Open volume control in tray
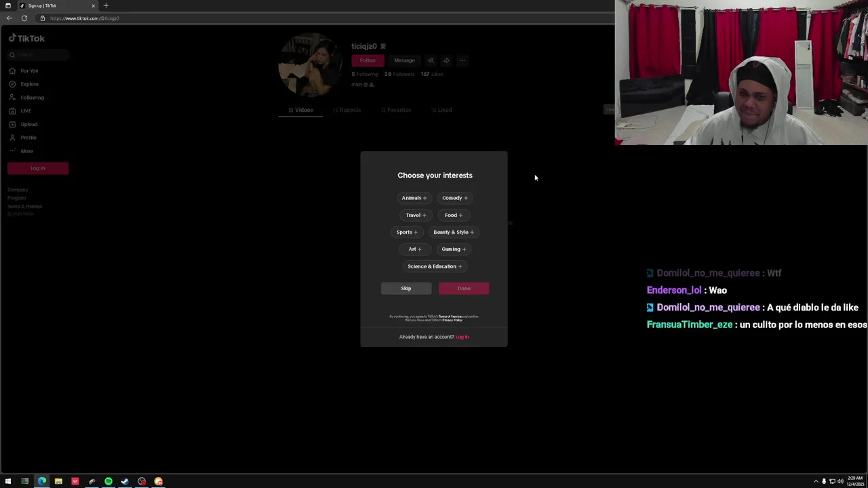868x488 pixels. (840, 481)
